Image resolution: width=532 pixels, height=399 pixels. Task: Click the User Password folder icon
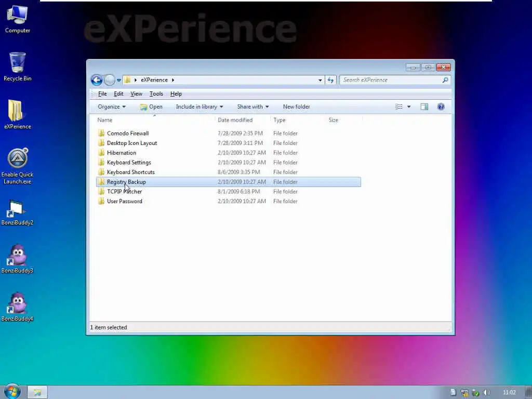(x=101, y=201)
